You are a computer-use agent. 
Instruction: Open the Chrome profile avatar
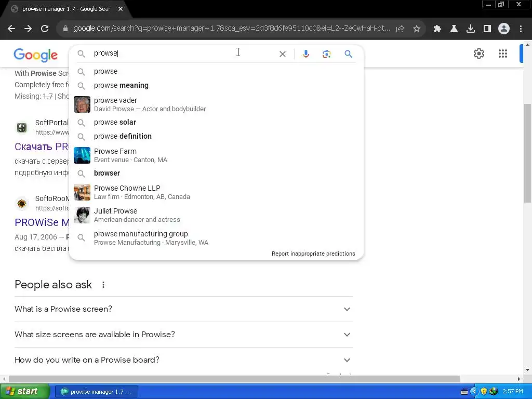click(x=504, y=29)
